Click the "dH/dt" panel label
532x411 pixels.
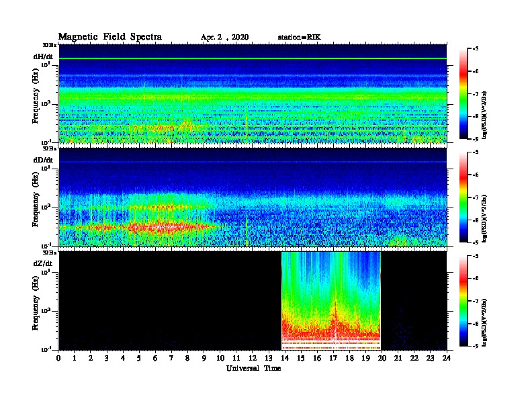(43, 56)
